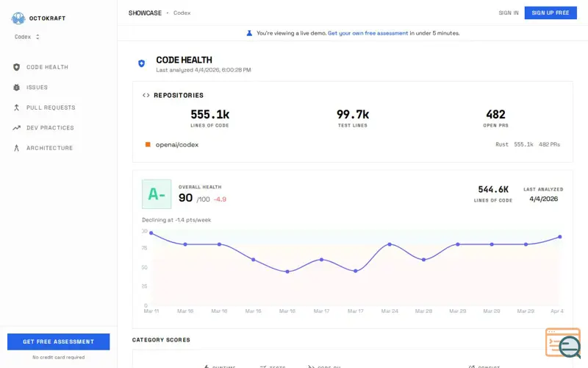Click the flask icon in demo banner

tap(249, 33)
